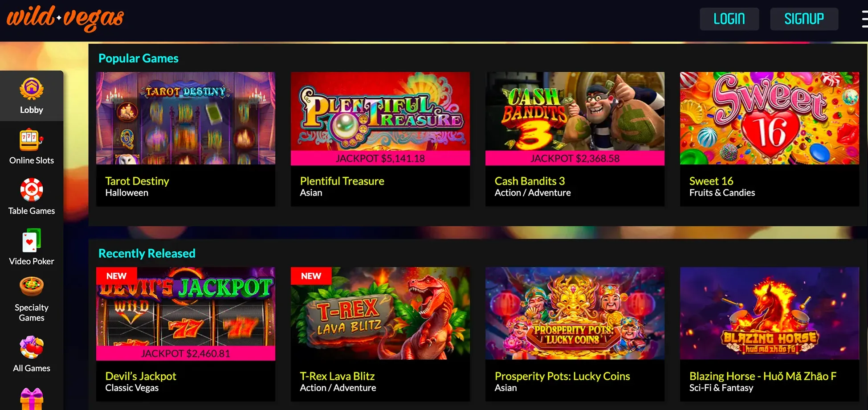Open the Devil's Jackpot game title link
The image size is (868, 410).
[x=141, y=376]
